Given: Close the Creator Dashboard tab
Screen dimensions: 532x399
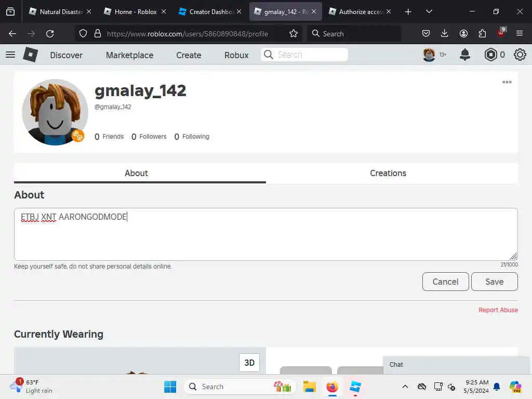Looking at the screenshot, I should coord(239,11).
